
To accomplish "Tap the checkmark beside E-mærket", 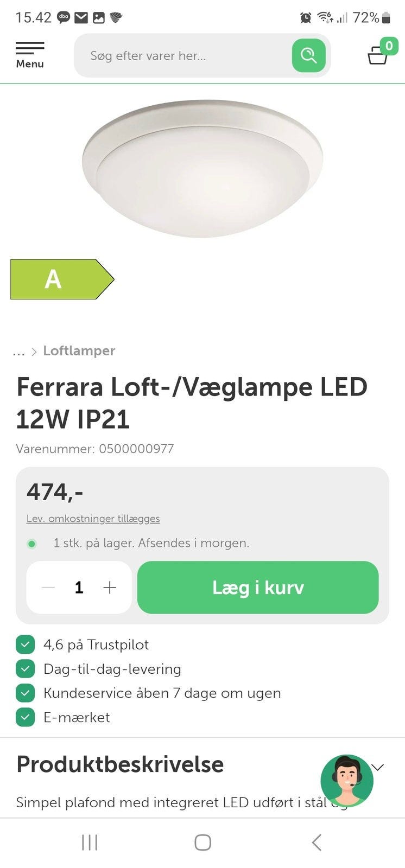I will (x=25, y=717).
